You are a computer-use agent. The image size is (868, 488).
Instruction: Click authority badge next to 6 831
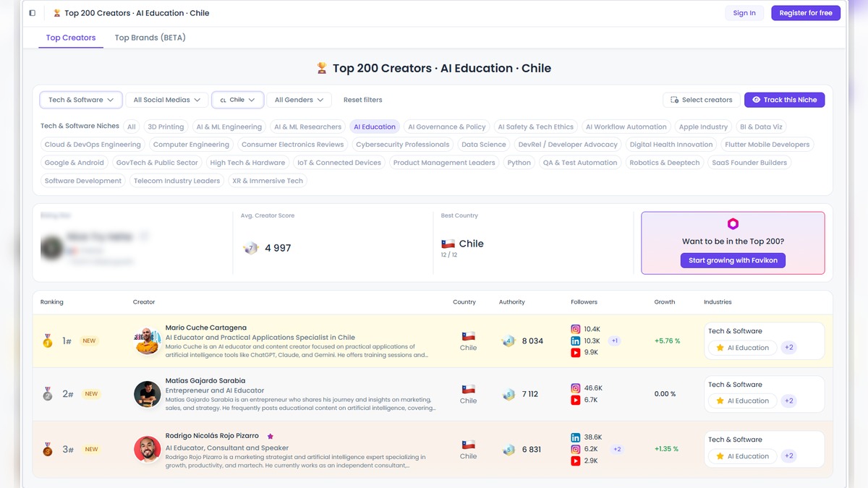[x=509, y=449]
